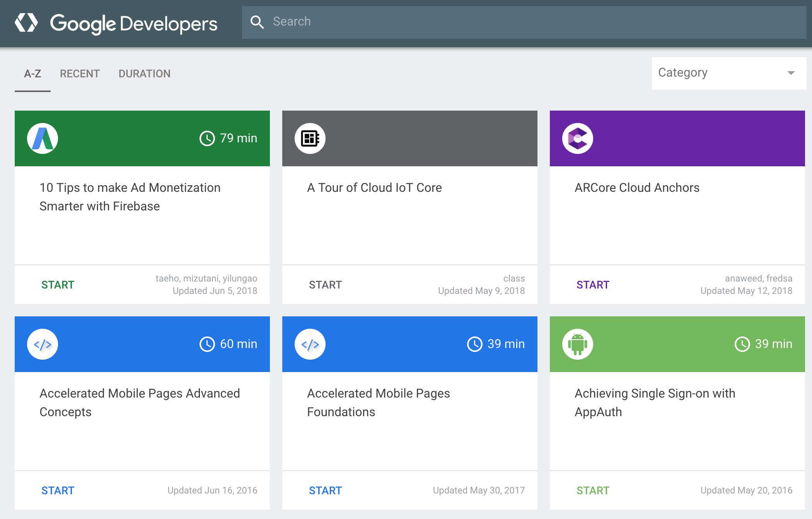This screenshot has width=812, height=519.
Task: Click Updated Jun 16, 2016 text
Action: pyautogui.click(x=212, y=490)
